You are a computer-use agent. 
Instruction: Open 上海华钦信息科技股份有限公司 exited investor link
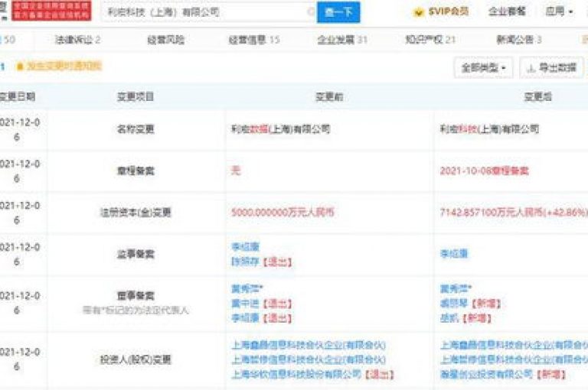coord(296,374)
